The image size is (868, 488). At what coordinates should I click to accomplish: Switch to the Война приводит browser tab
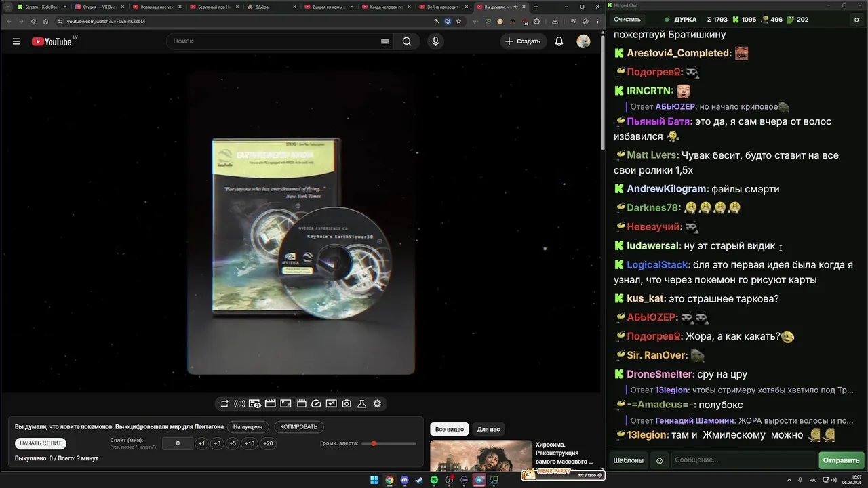444,7
